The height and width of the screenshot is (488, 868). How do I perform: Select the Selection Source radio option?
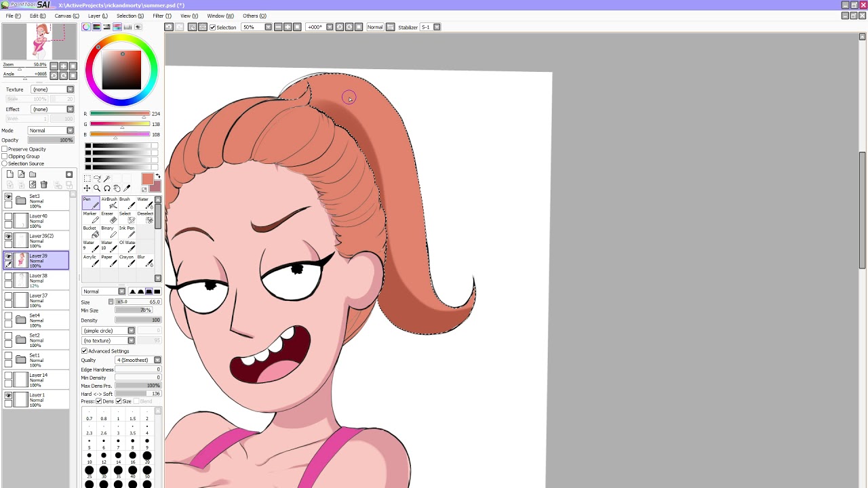[x=4, y=164]
